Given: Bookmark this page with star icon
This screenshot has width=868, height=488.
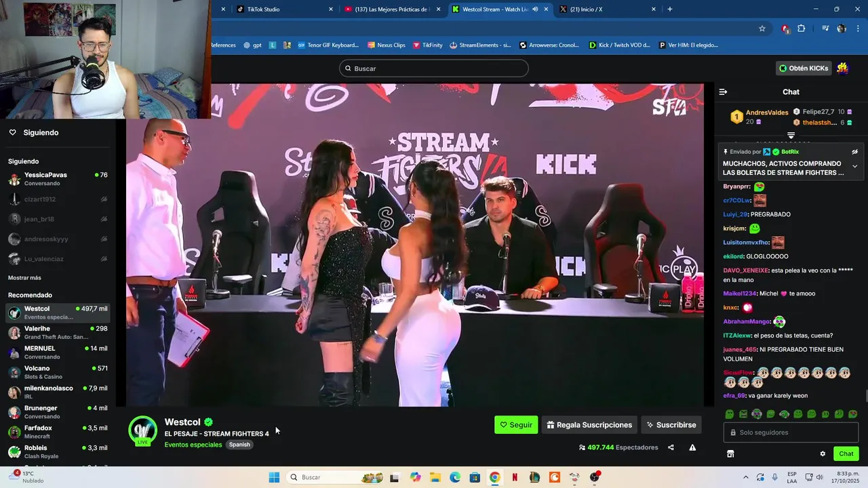Looking at the screenshot, I should [762, 28].
